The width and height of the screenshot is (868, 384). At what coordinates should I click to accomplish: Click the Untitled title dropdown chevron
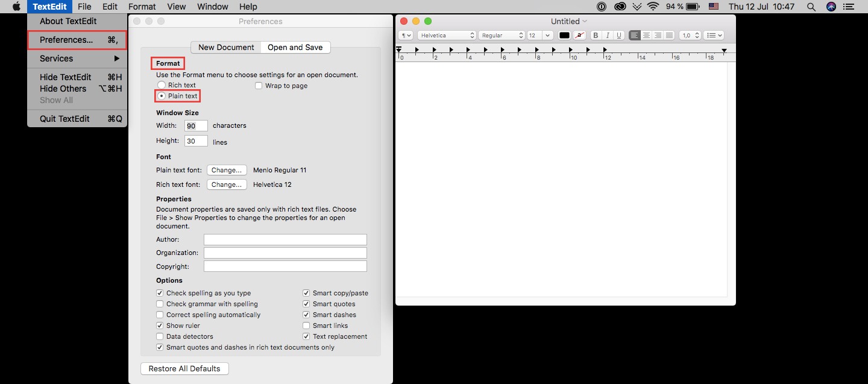585,21
